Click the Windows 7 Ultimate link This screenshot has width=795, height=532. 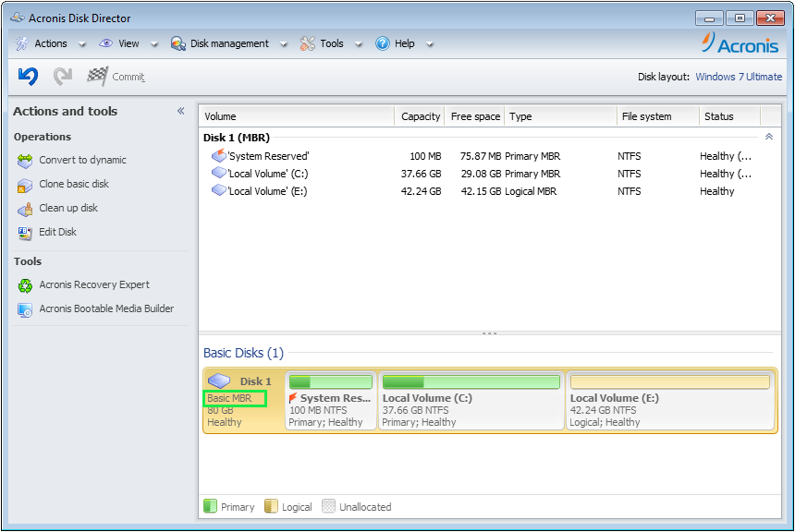tap(739, 77)
